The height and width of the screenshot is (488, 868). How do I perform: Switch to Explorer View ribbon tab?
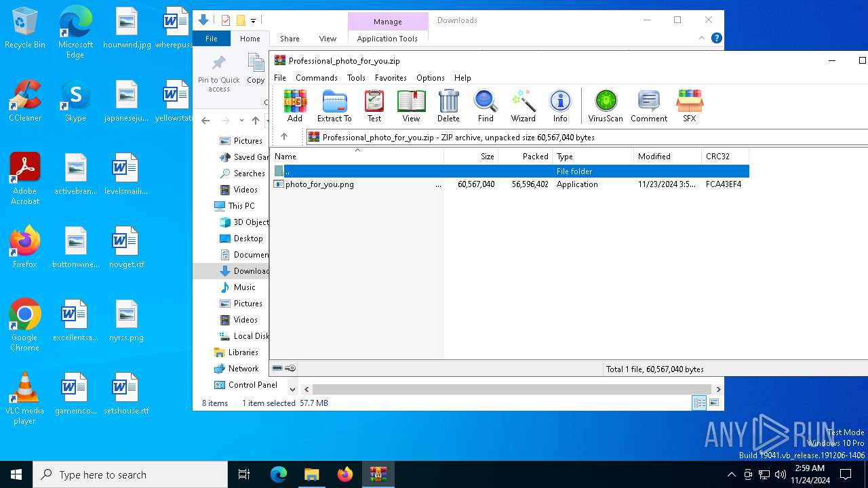(328, 39)
